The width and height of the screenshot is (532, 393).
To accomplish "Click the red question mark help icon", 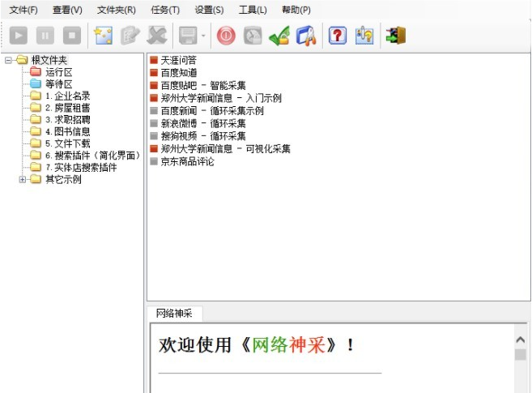I will [x=337, y=36].
